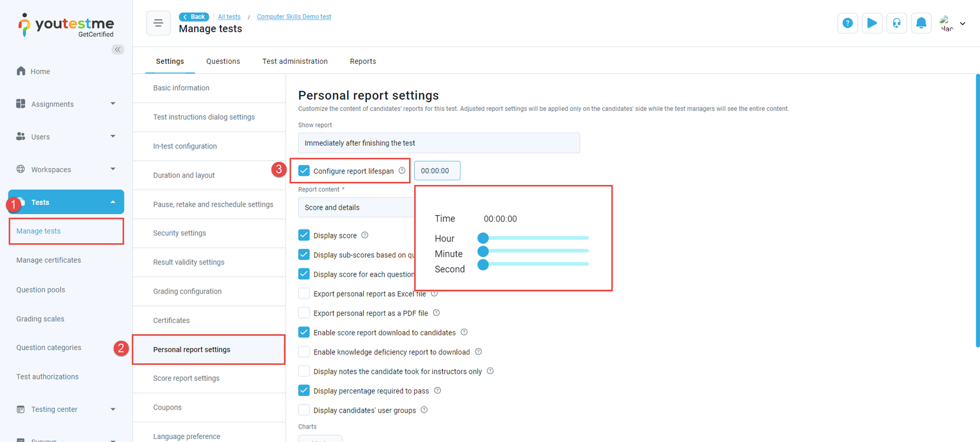Open the help question mark icon
980x442 pixels.
point(848,23)
